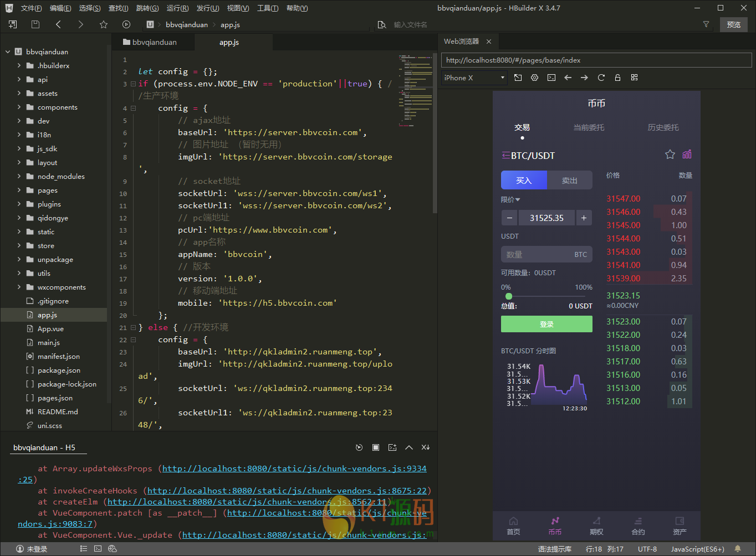
Task: Click the green 登录 button
Action: tap(546, 324)
